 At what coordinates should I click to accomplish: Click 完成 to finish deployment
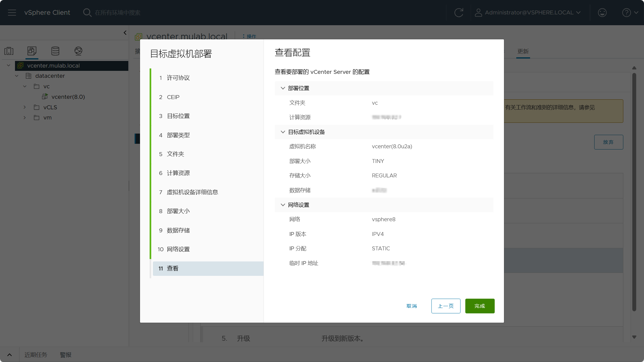tap(480, 306)
